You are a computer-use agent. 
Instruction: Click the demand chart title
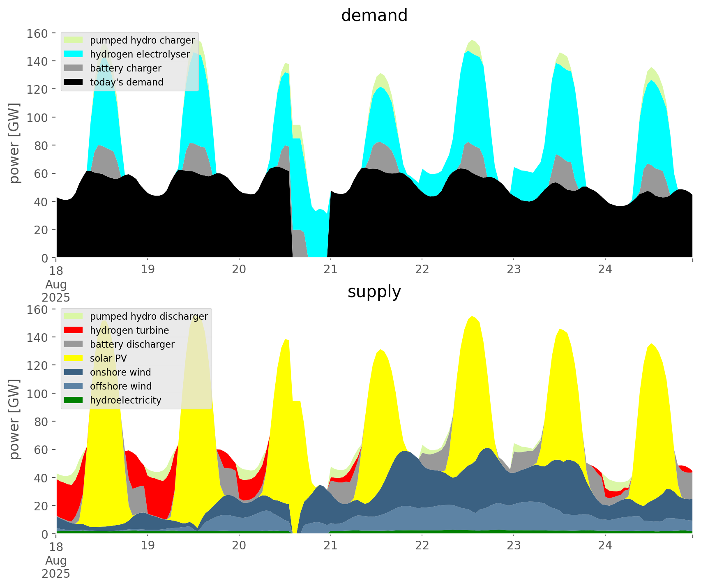[x=374, y=16]
